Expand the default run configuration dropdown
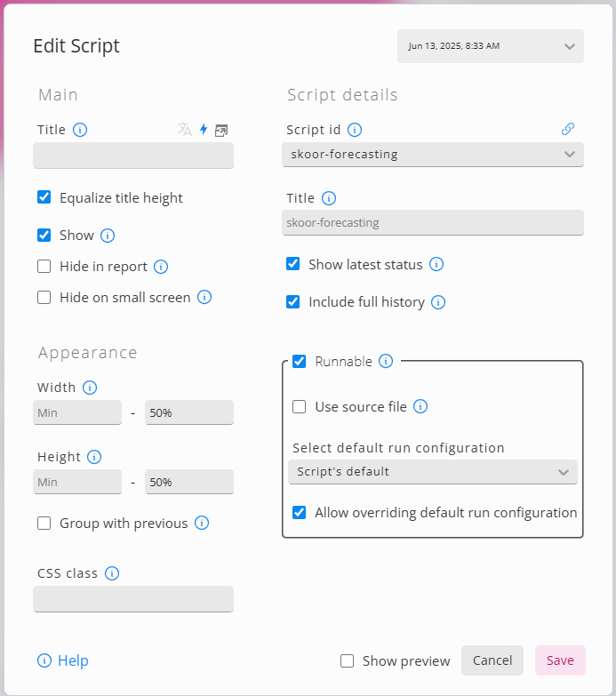Screen dimensions: 616x696 point(433,472)
